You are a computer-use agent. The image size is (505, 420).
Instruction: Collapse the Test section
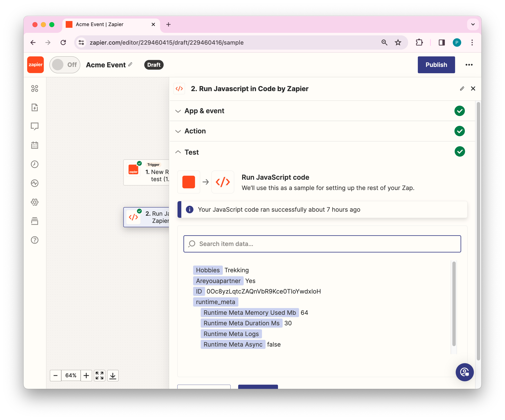pos(191,152)
